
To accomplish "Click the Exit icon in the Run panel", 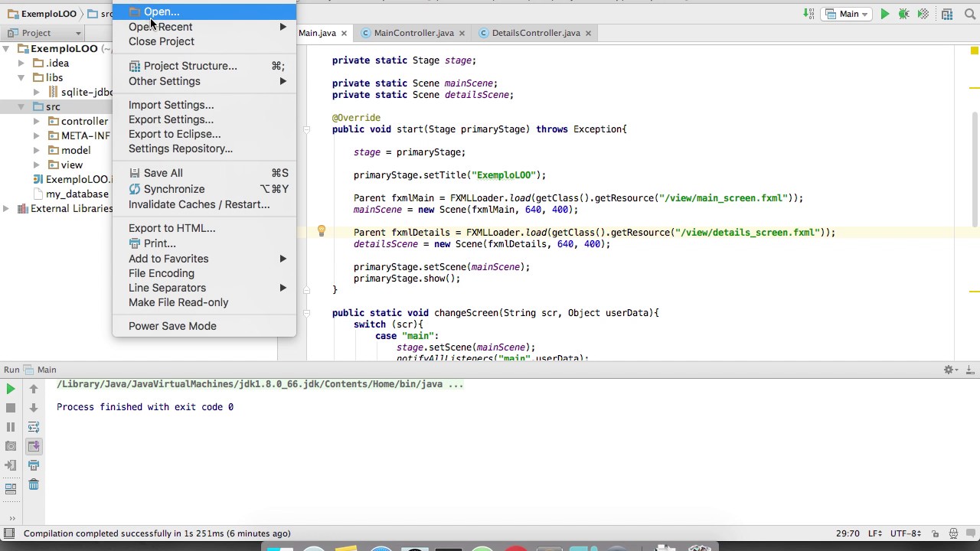I will [x=11, y=465].
